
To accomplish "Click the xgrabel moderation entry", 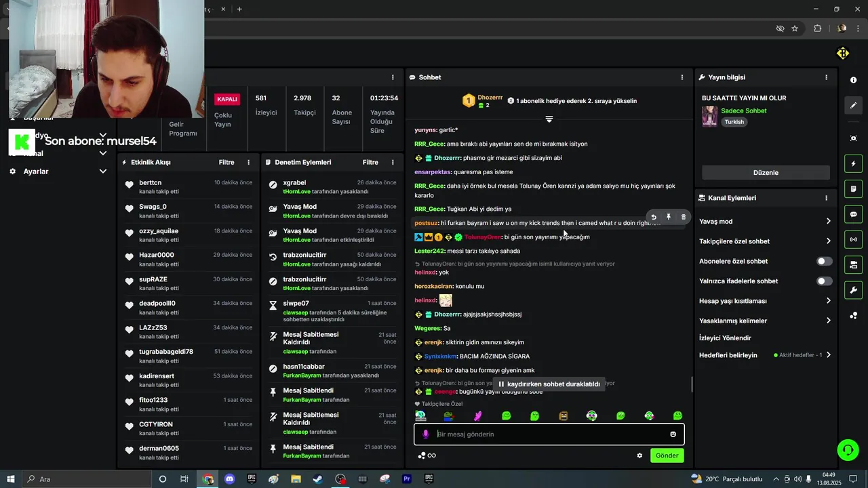I will 294,183.
